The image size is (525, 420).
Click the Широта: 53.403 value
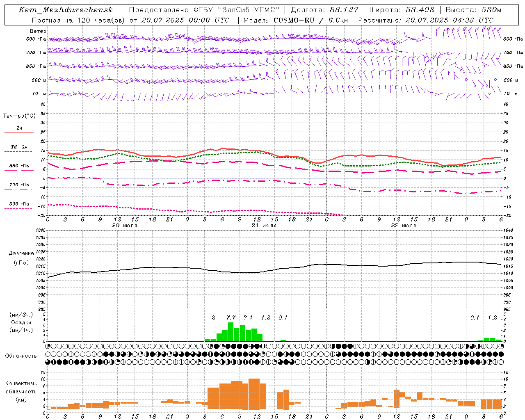click(x=402, y=10)
